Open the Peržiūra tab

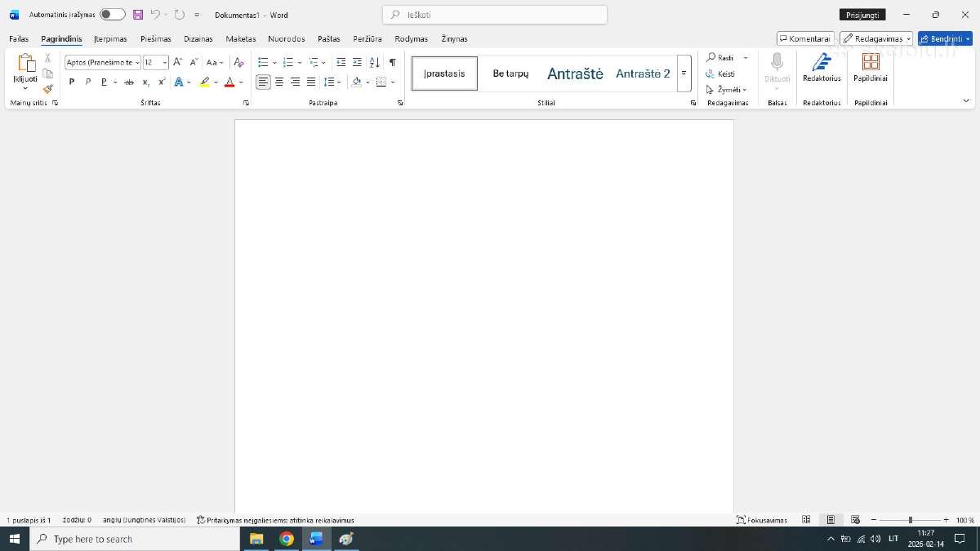tap(367, 38)
